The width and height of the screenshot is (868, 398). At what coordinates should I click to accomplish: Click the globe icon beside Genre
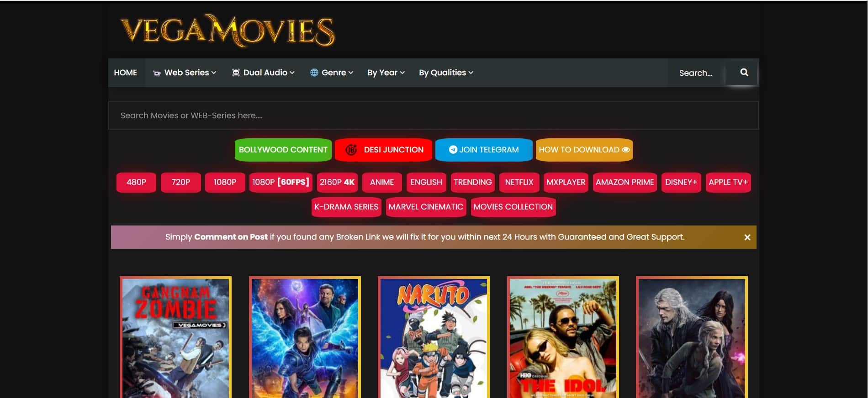pyautogui.click(x=314, y=73)
